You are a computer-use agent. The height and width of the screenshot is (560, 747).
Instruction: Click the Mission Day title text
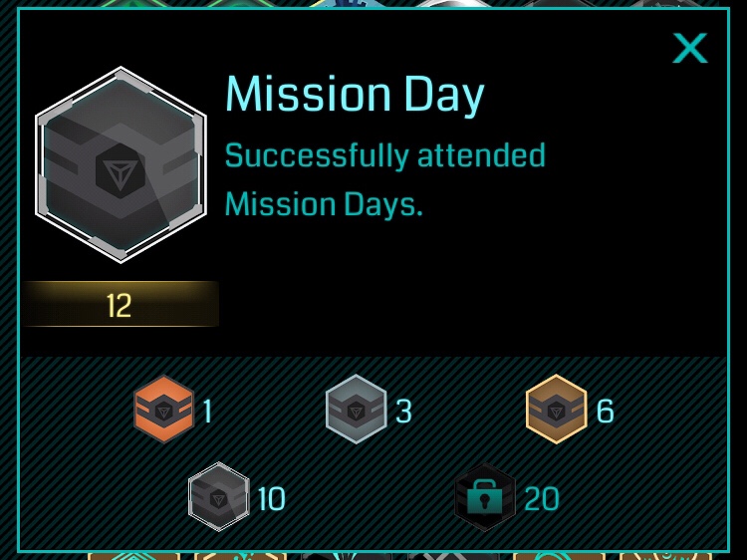pyautogui.click(x=355, y=95)
